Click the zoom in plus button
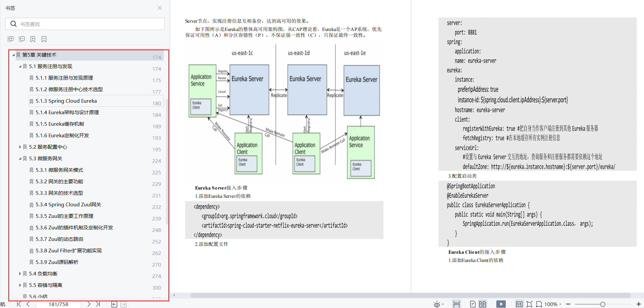 tap(639, 304)
